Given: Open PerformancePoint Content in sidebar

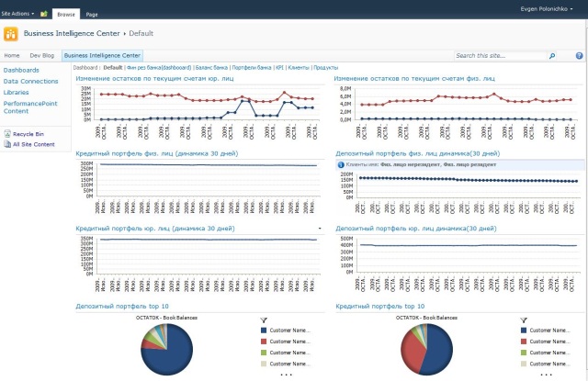Looking at the screenshot, I should [28, 107].
